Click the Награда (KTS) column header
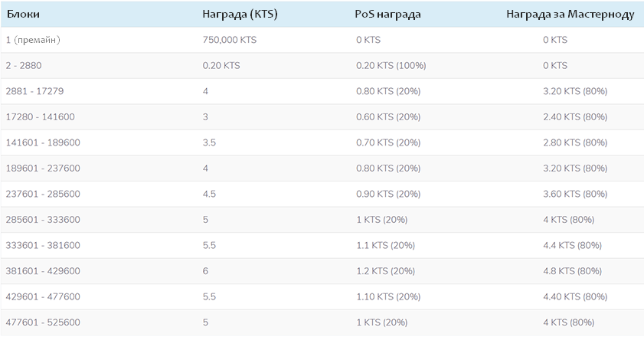This screenshot has height=337, width=644. pos(240,15)
